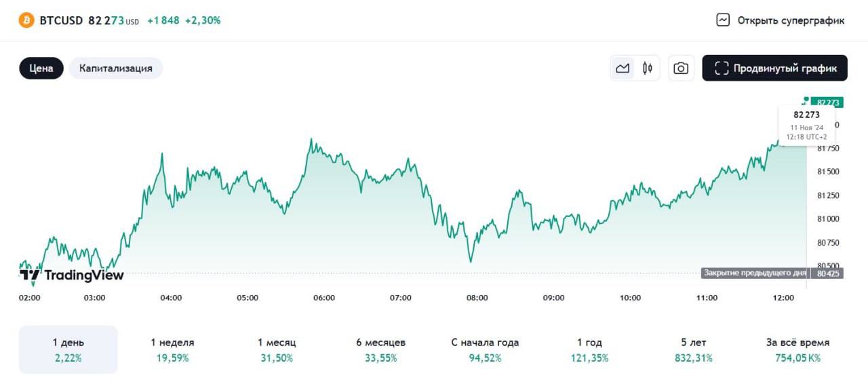The image size is (868, 382).
Task: Open the Продвинутый график full chart
Action: click(774, 68)
